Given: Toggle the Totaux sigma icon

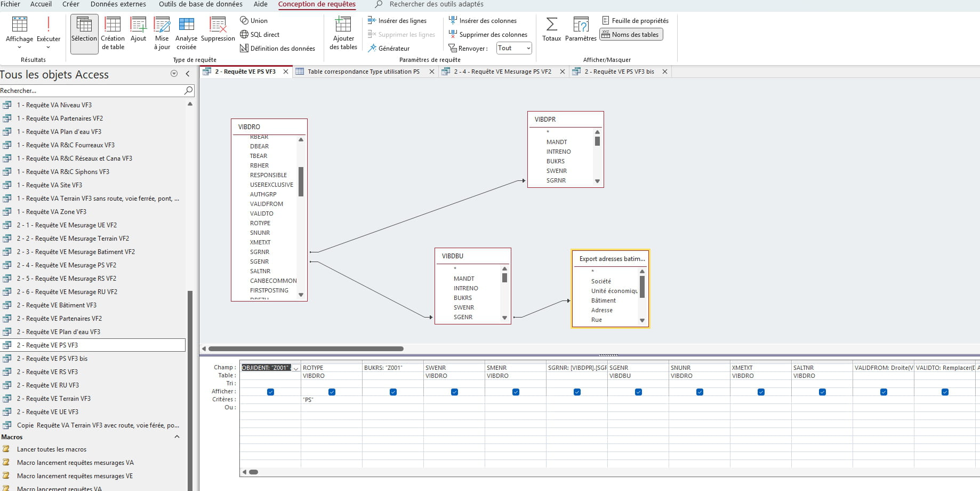Looking at the screenshot, I should pyautogui.click(x=551, y=29).
